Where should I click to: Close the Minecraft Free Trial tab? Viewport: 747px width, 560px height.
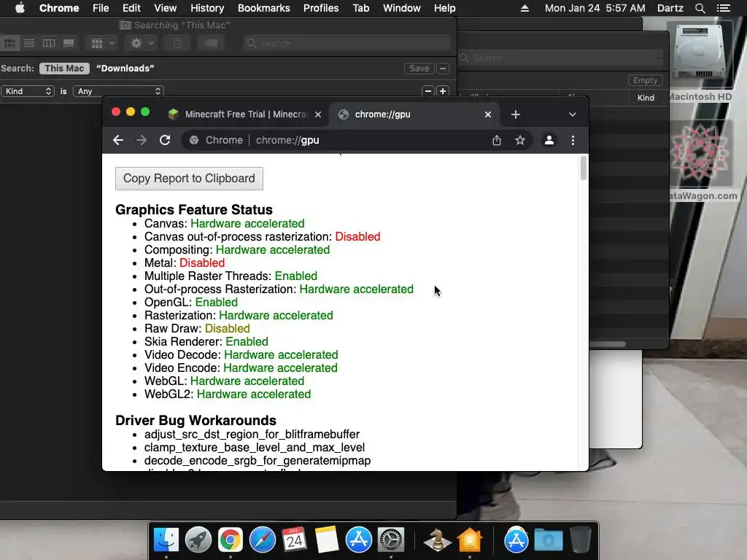coord(318,114)
